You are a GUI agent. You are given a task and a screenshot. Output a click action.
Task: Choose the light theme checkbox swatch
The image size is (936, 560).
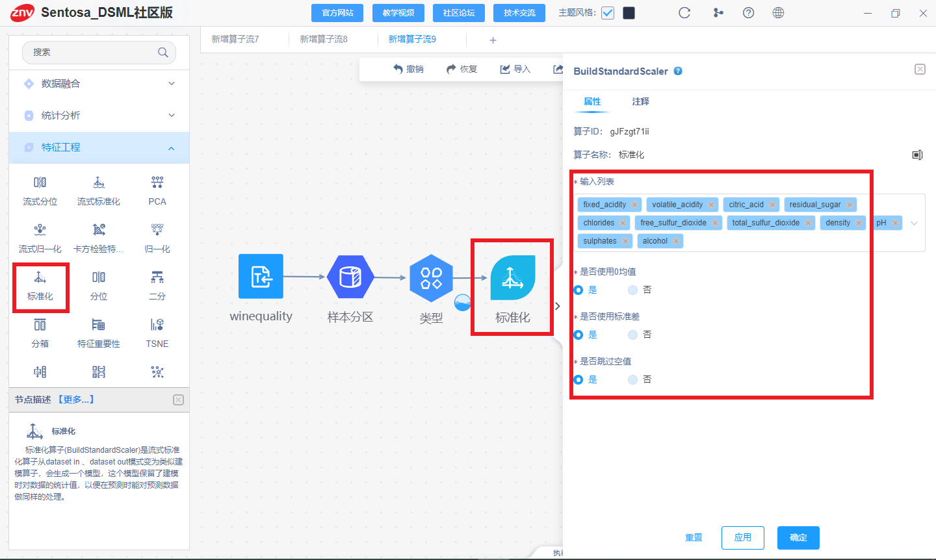tap(608, 13)
